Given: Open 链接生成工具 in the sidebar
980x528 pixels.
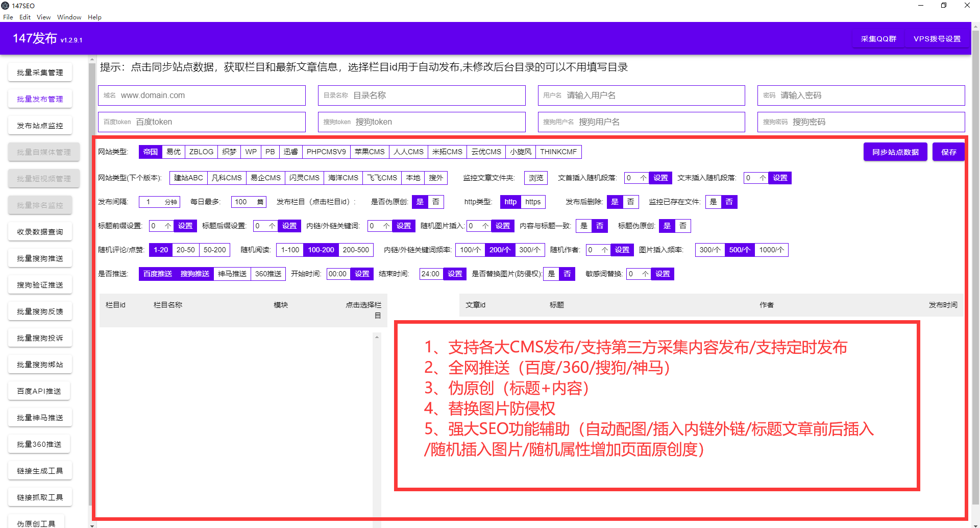Looking at the screenshot, I should click(x=40, y=470).
